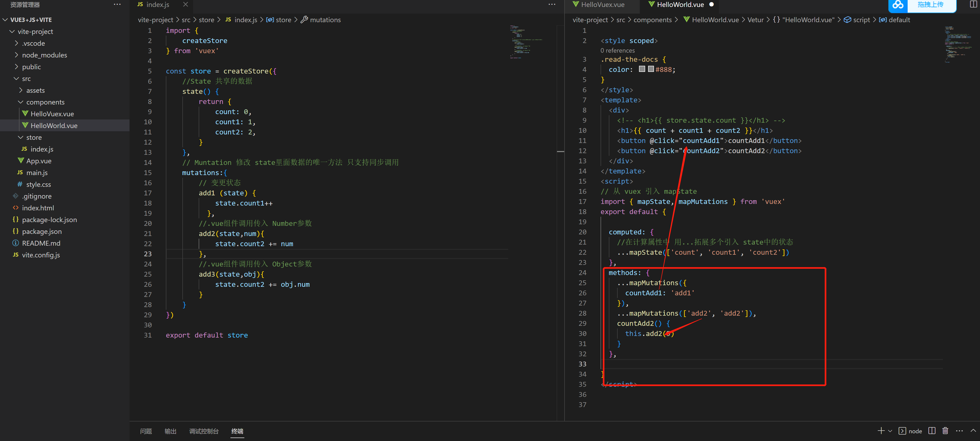Image resolution: width=980 pixels, height=441 pixels.
Task: Click the mutations breadcrumb item
Action: coord(325,20)
